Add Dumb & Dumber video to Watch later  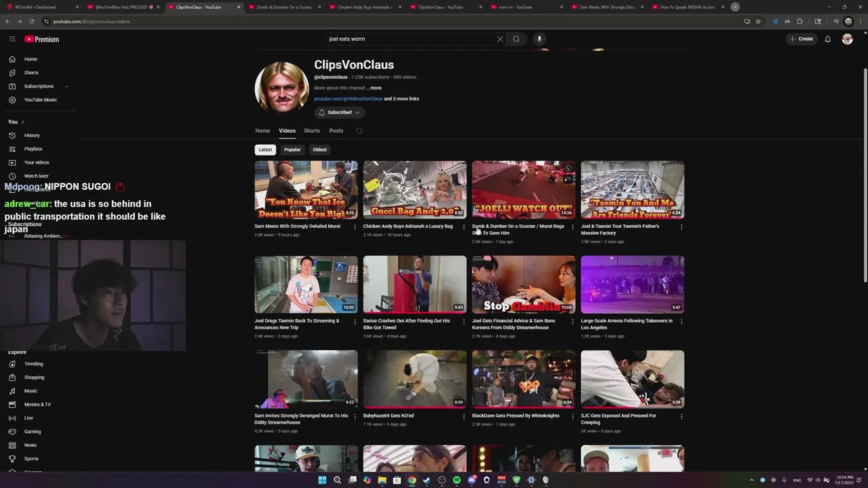pyautogui.click(x=568, y=168)
